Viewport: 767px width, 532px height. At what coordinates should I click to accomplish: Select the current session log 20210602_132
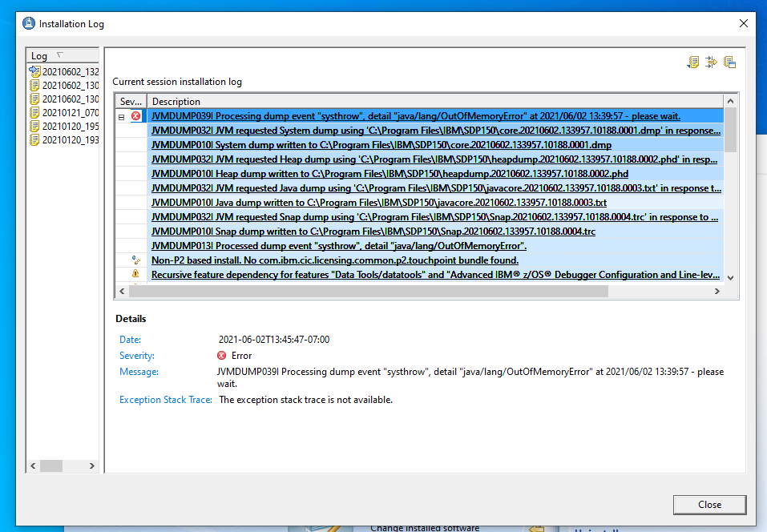point(64,71)
